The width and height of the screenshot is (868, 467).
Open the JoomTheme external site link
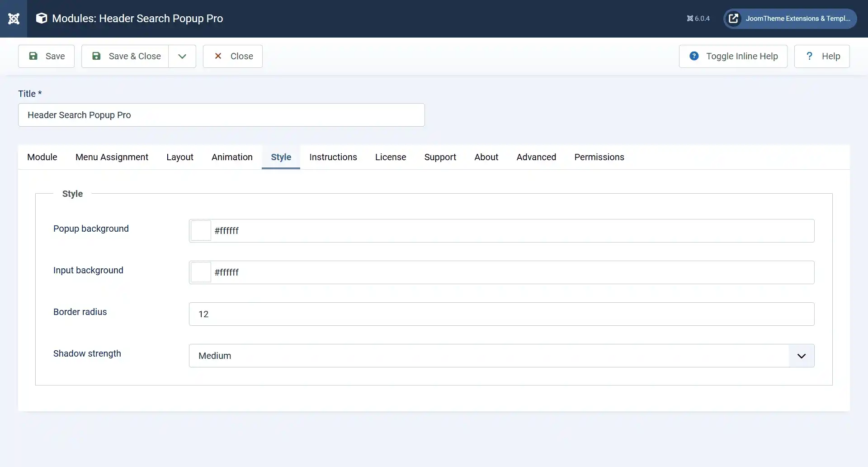pyautogui.click(x=790, y=19)
